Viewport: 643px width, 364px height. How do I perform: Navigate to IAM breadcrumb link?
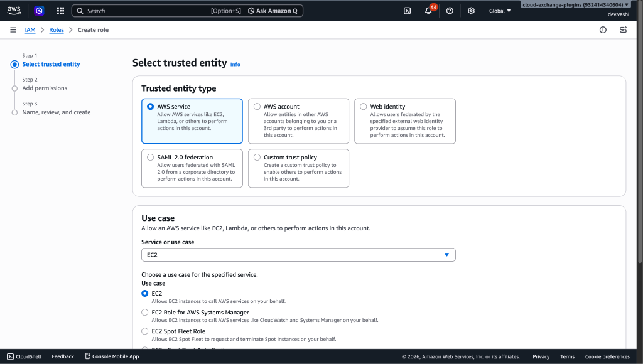pyautogui.click(x=30, y=30)
